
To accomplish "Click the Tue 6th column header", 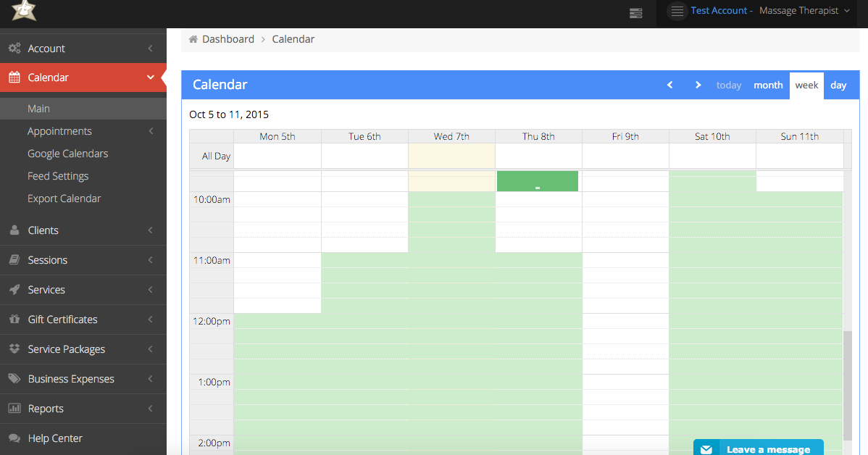I will tap(364, 136).
